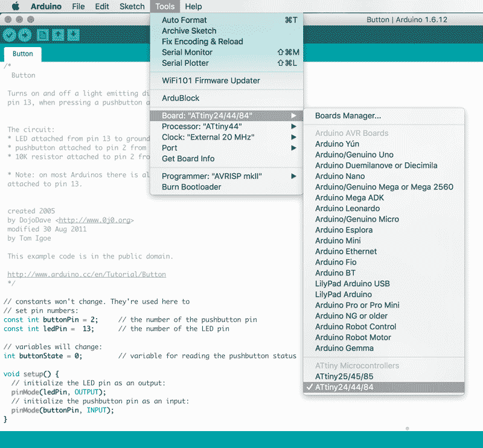
Task: Select Arduino/Genuino Mega or Mega 2560
Action: tap(384, 187)
